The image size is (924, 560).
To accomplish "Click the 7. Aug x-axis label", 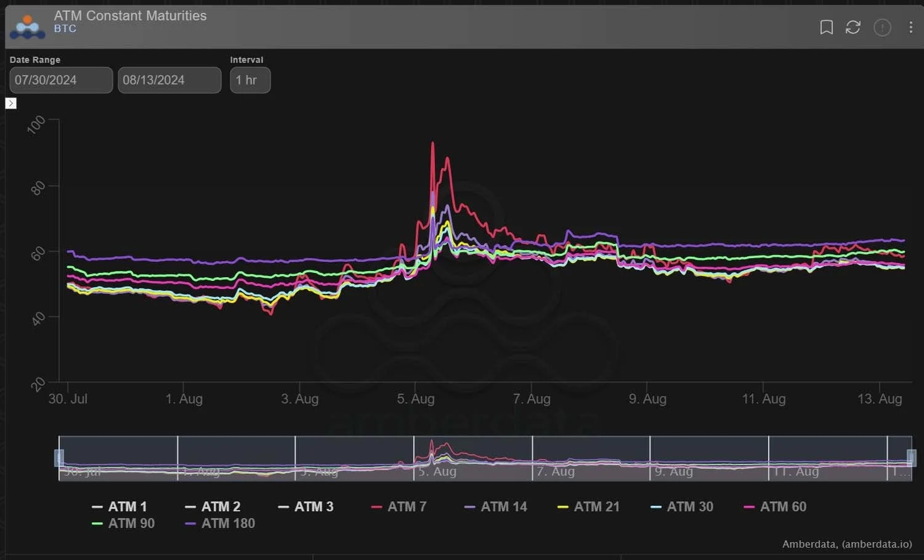I will pos(532,399).
